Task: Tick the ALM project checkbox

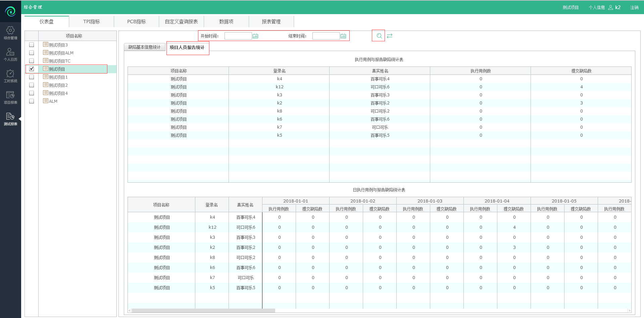Action: pyautogui.click(x=32, y=101)
